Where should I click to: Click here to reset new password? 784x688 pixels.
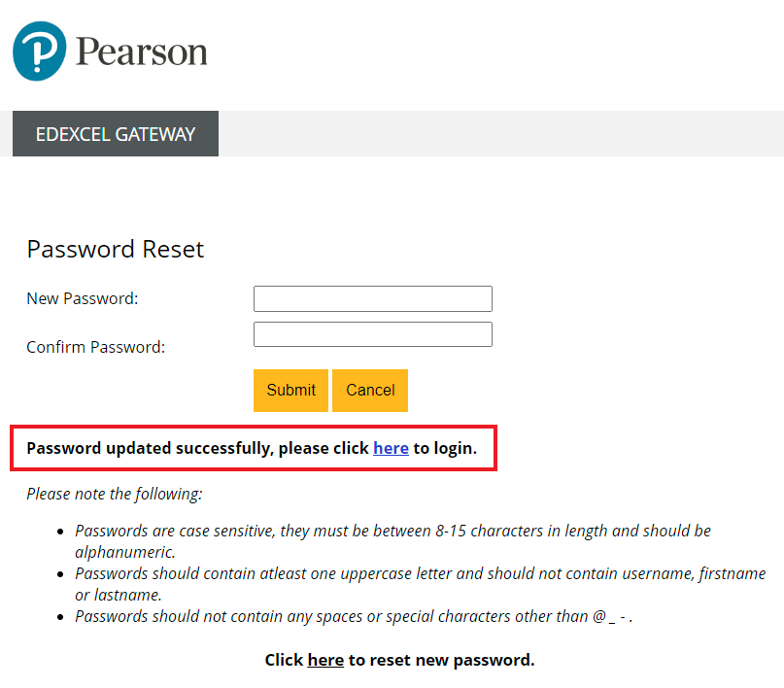point(325,660)
